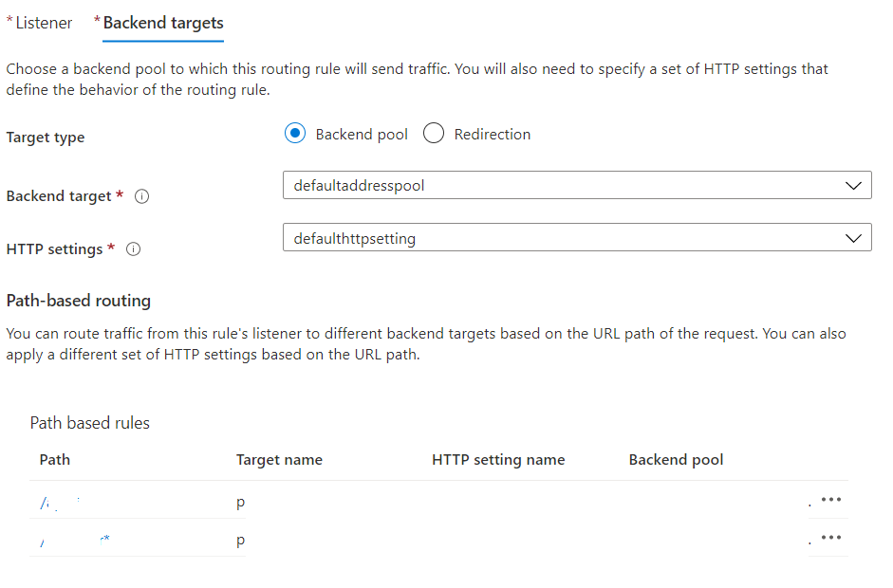This screenshot has width=893, height=588.
Task: Open the ellipsis menu for the second path rule
Action: click(829, 538)
